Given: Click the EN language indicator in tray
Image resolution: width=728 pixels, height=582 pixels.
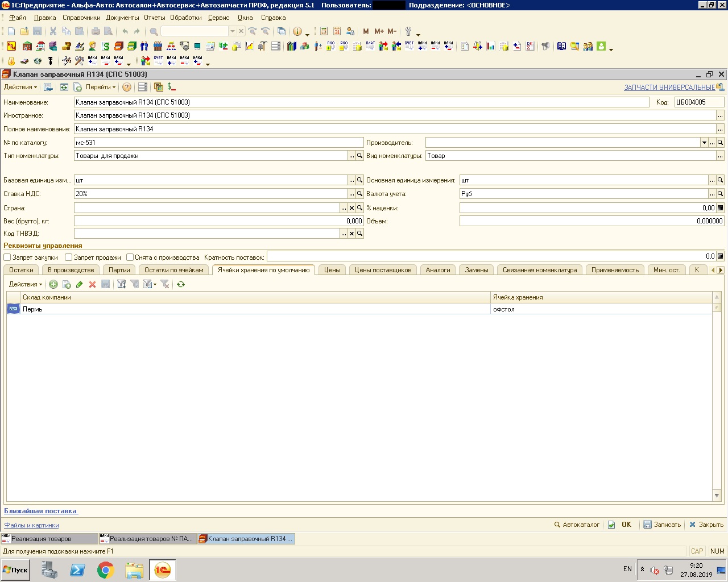Looking at the screenshot, I should pyautogui.click(x=627, y=569).
